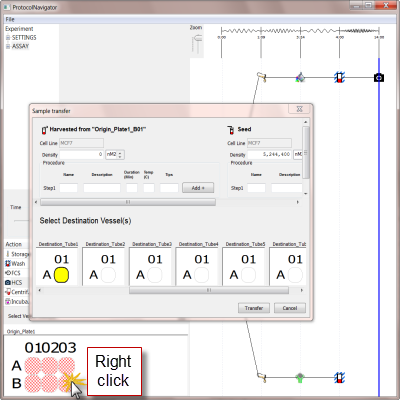Click the Zoom slider handle
Screen dimensions: 400x400
[x=198, y=38]
